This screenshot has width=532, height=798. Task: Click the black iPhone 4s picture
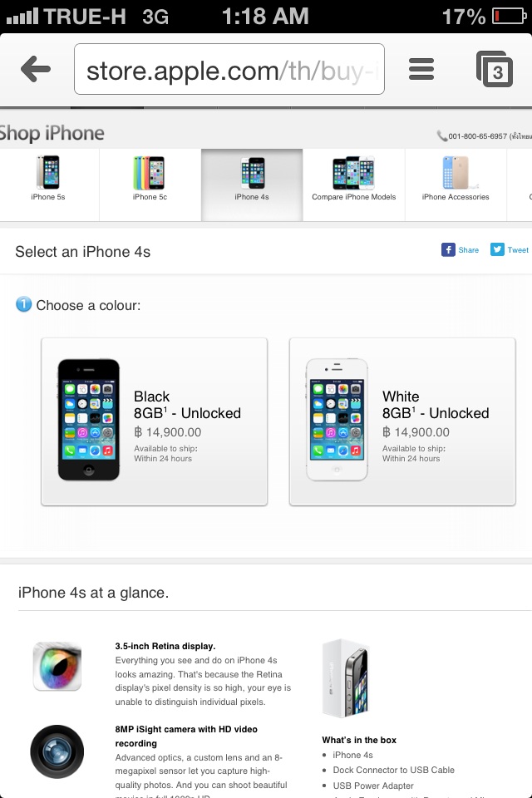(x=89, y=420)
